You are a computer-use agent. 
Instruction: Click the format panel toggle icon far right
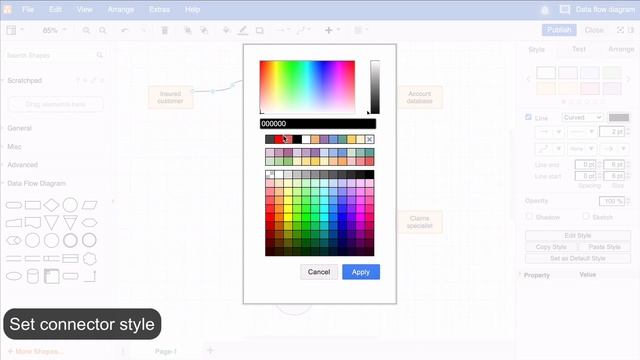(x=631, y=30)
